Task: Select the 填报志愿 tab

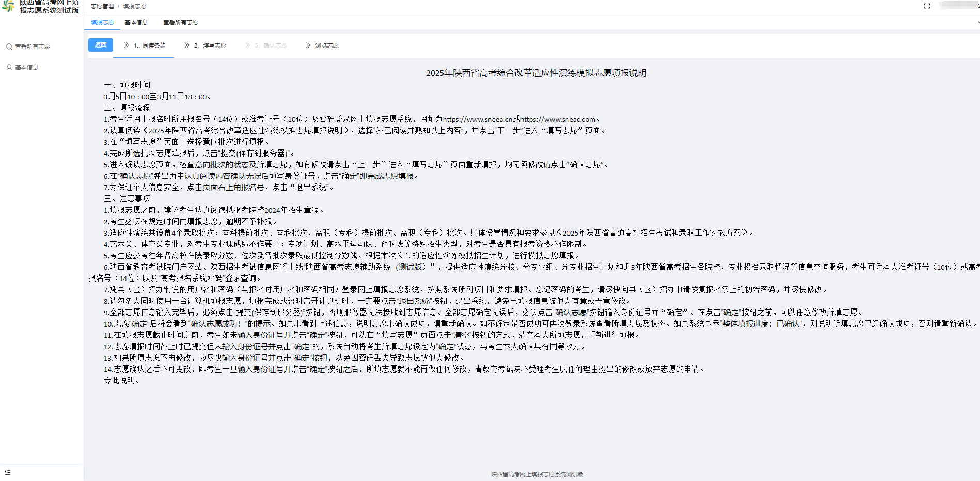Action: 102,22
